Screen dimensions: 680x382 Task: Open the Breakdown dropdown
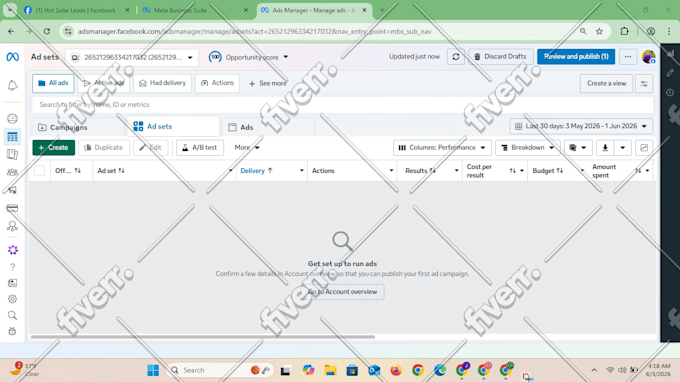[x=528, y=148]
